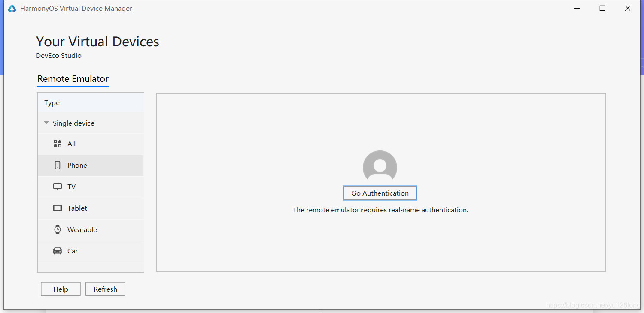Click the Single device group label
Viewport: 644px width, 313px height.
tap(73, 123)
